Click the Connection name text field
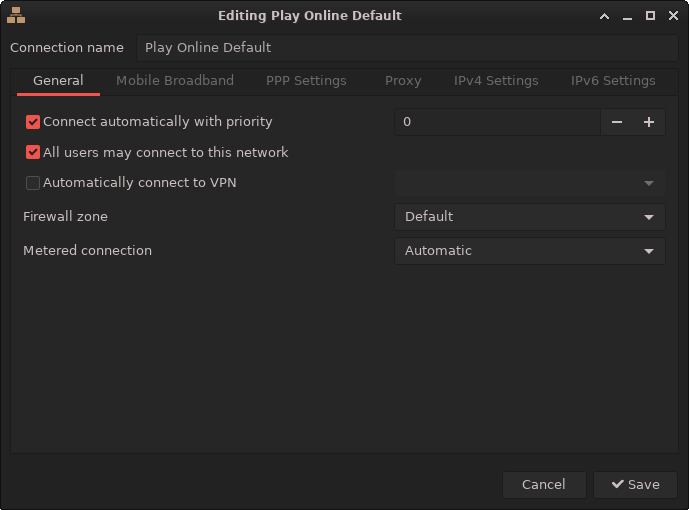The height and width of the screenshot is (510, 689). (407, 48)
